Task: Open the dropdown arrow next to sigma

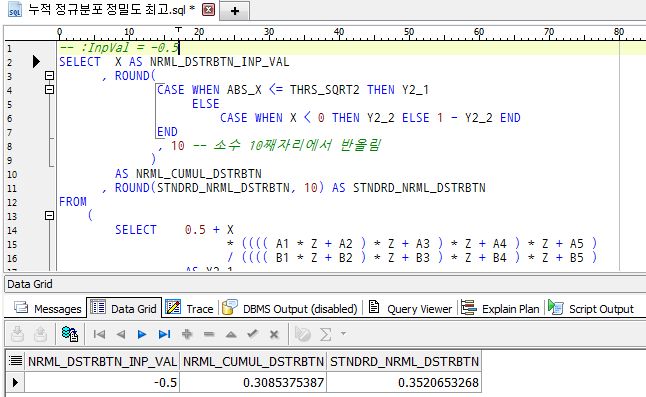Action: click(343, 333)
